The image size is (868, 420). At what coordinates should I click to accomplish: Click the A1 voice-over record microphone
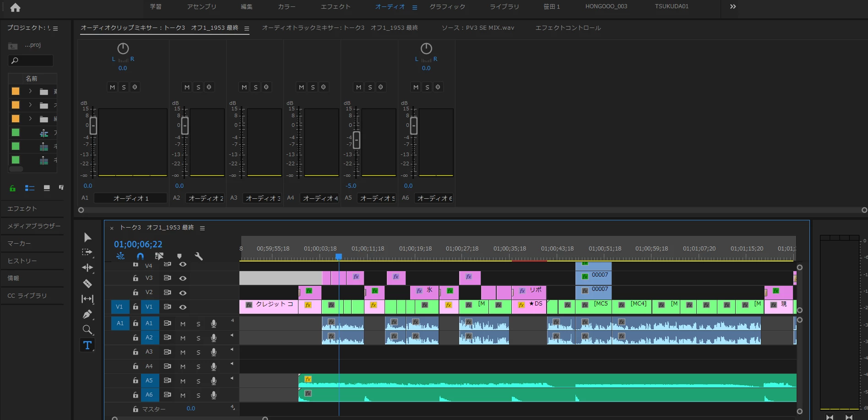tap(213, 324)
